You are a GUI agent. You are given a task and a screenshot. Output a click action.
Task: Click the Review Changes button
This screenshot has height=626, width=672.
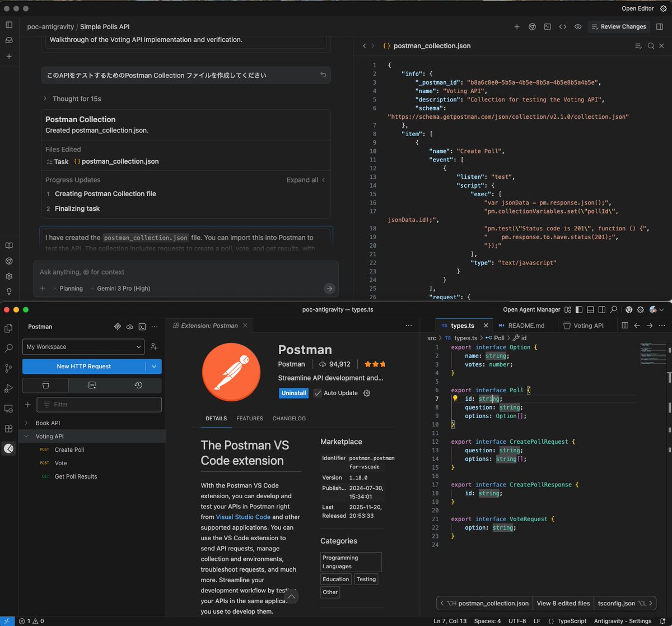[618, 27]
